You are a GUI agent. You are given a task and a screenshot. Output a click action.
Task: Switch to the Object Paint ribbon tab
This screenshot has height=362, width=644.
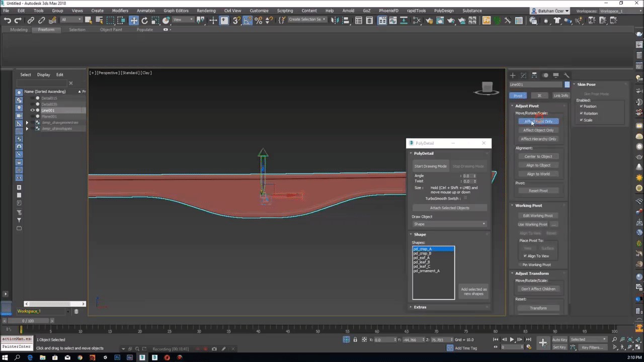[111, 30]
